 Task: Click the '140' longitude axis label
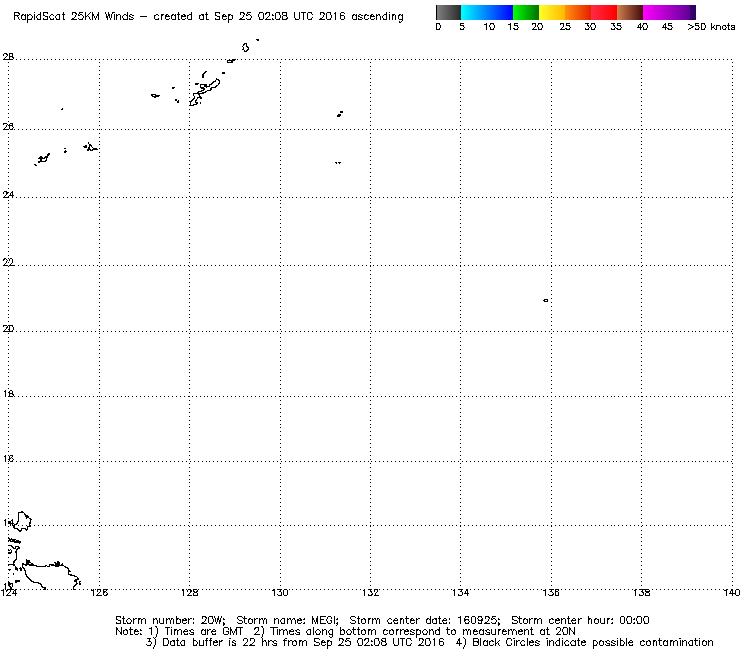click(x=731, y=592)
